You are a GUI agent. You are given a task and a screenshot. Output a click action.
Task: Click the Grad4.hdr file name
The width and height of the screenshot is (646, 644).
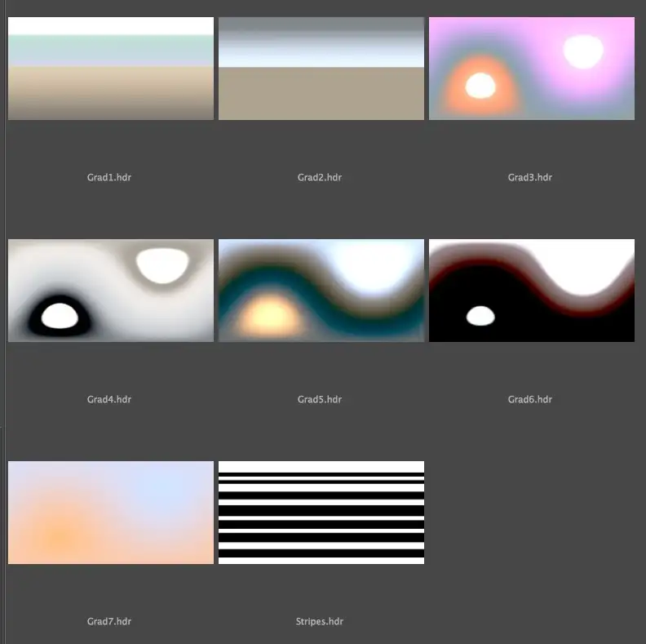click(109, 399)
